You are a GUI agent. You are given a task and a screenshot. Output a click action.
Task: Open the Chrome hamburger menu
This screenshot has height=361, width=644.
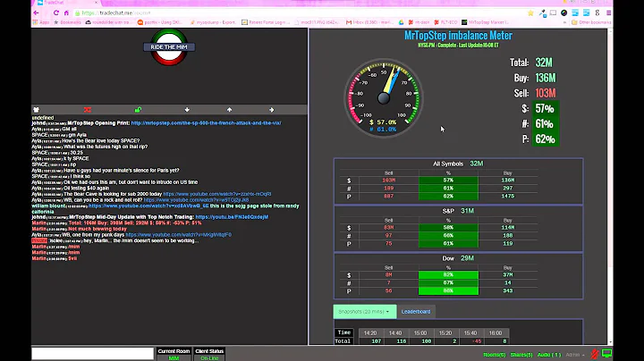click(609, 13)
